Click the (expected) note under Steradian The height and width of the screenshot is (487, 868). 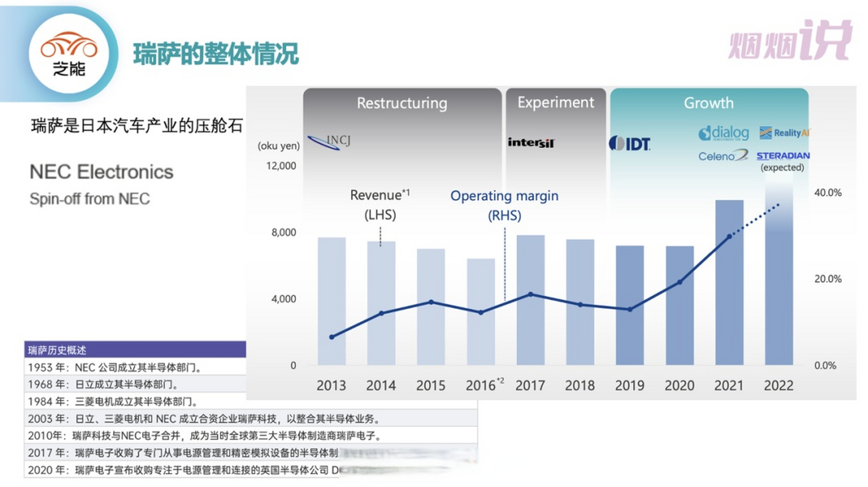pos(782,168)
